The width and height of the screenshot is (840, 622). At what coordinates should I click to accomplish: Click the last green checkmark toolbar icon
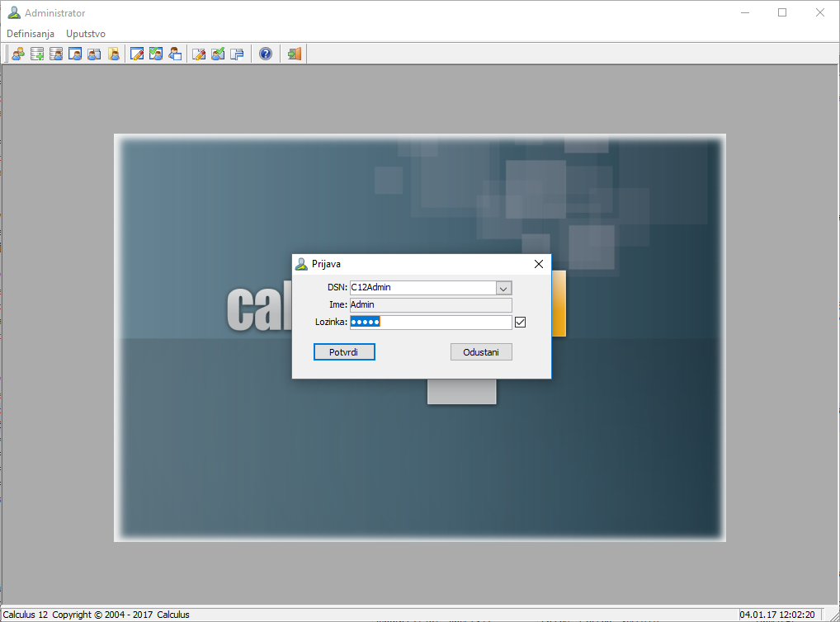point(218,54)
